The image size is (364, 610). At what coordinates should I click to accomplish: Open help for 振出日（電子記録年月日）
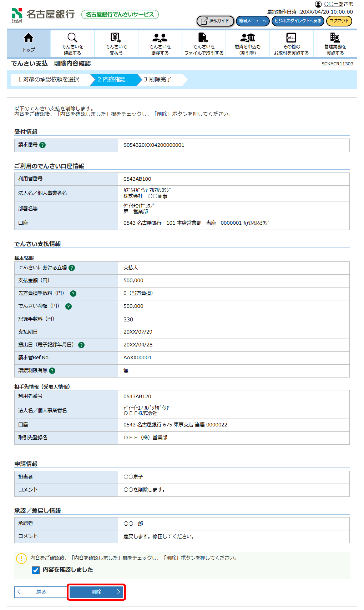pyautogui.click(x=81, y=345)
